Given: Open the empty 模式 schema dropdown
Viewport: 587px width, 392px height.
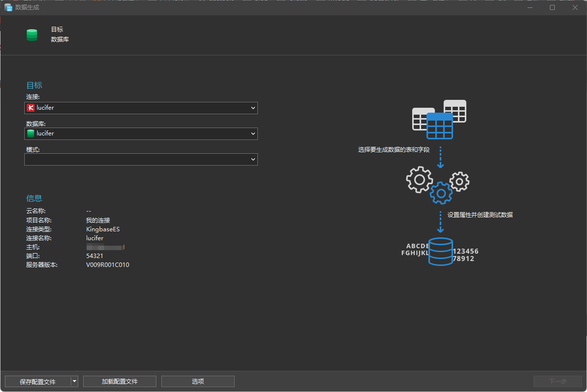Looking at the screenshot, I should [141, 159].
